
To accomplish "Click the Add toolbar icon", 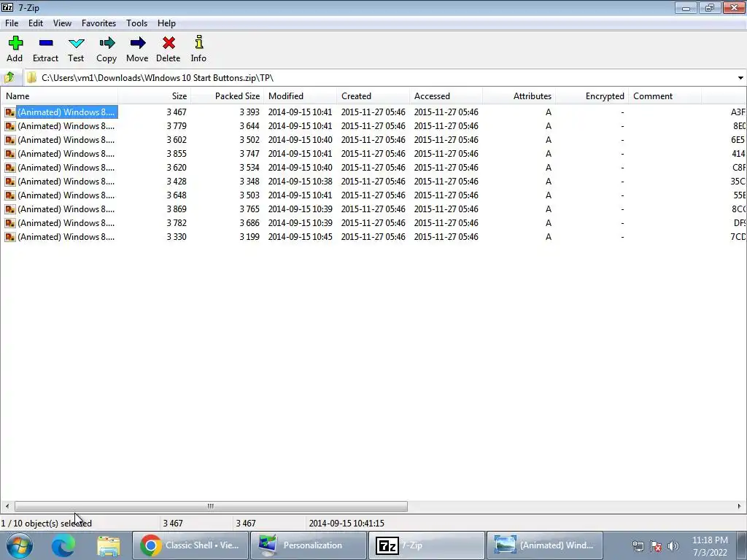I will (15, 49).
